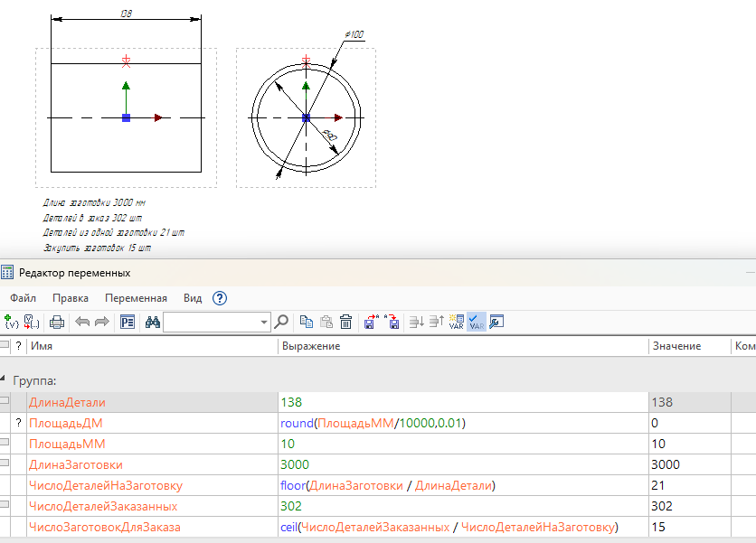Click the help question mark icon
Screen dimensions: 756x543
(x=219, y=298)
